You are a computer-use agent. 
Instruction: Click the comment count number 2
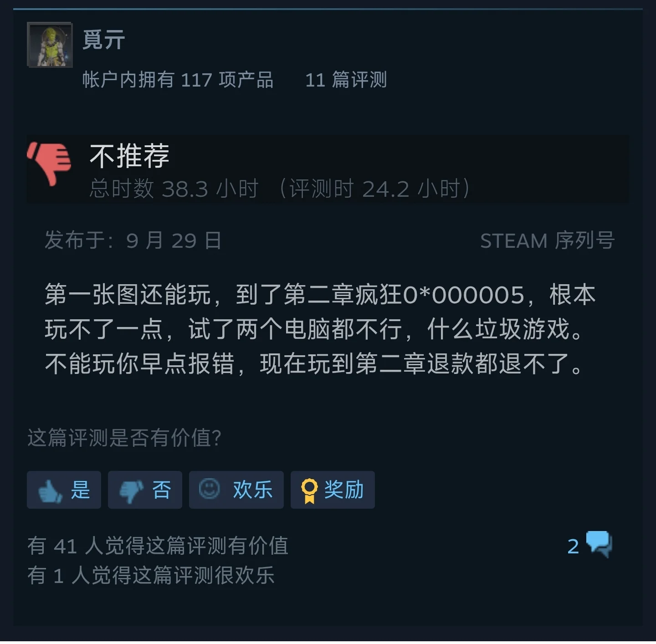tap(573, 546)
